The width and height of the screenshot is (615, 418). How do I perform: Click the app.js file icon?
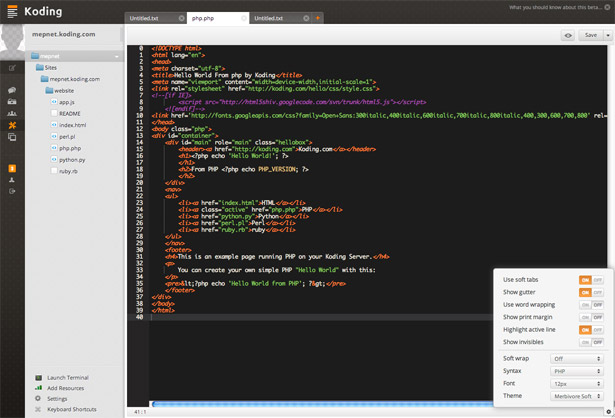pos(54,102)
